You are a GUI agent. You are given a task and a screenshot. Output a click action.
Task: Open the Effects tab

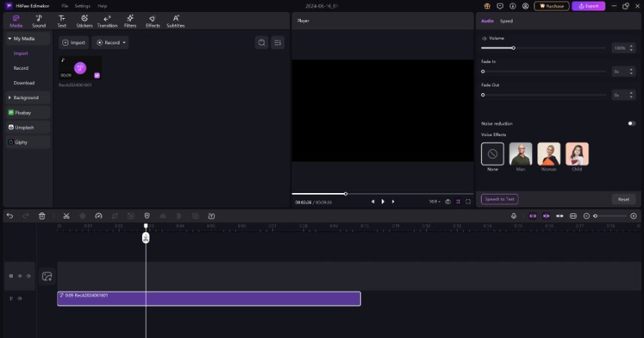coord(153,21)
